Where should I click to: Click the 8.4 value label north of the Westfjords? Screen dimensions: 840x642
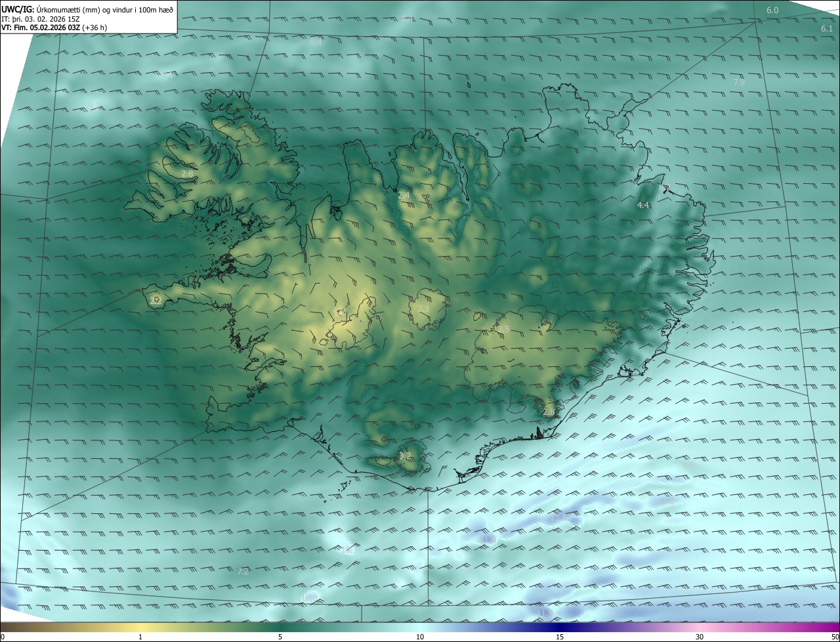pos(316,42)
